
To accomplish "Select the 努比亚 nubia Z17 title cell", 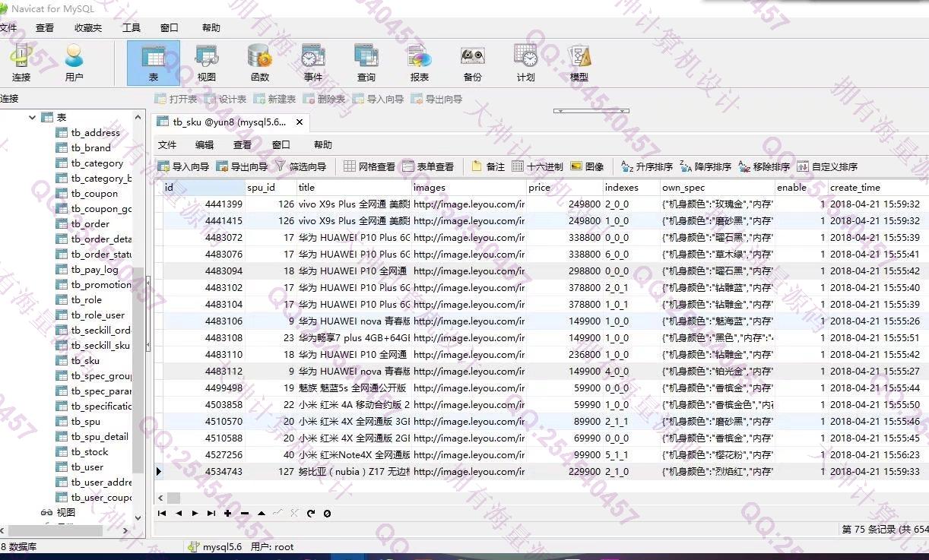I will tap(353, 471).
